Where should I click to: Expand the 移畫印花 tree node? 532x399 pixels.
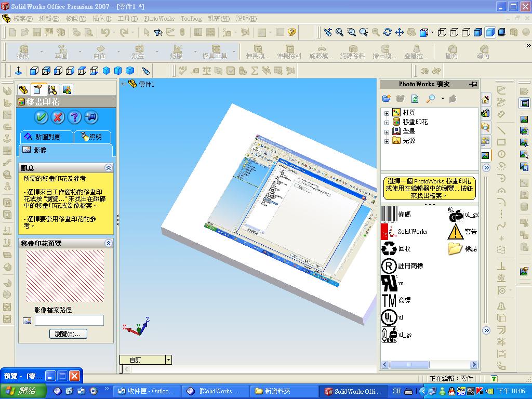[387, 123]
